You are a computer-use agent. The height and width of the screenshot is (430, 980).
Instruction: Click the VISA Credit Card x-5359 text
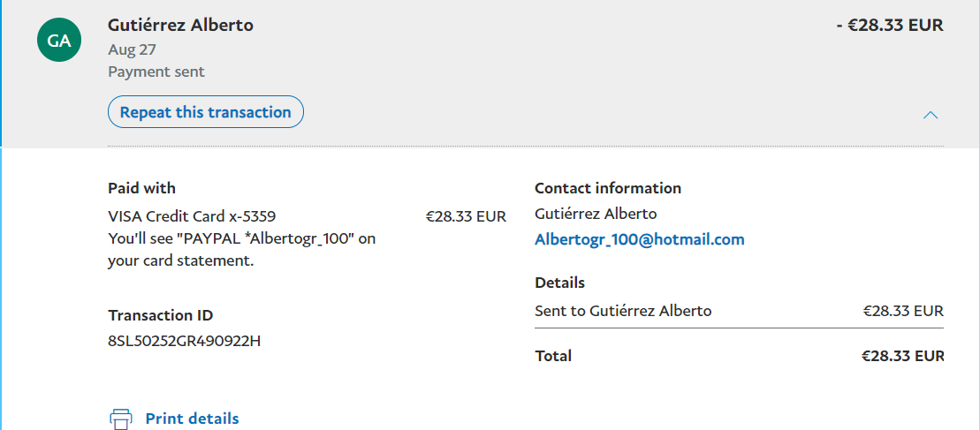click(198, 215)
